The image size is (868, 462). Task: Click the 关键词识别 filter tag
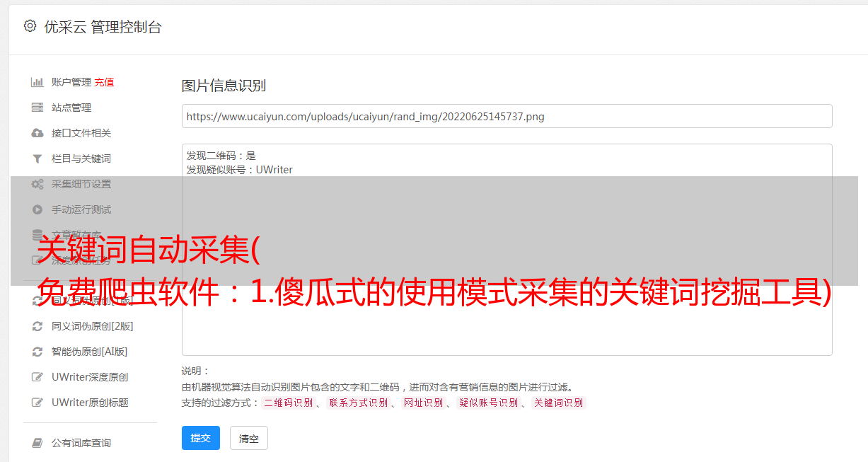click(559, 403)
